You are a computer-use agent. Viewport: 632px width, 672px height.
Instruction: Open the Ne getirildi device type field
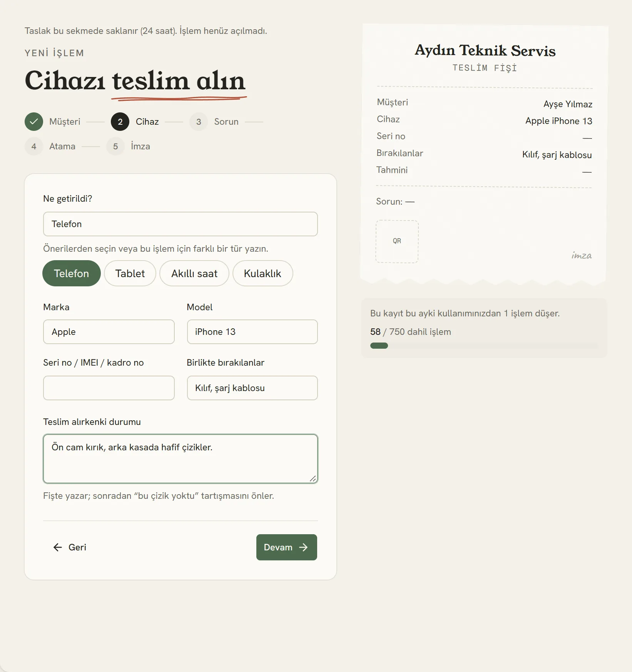181,224
